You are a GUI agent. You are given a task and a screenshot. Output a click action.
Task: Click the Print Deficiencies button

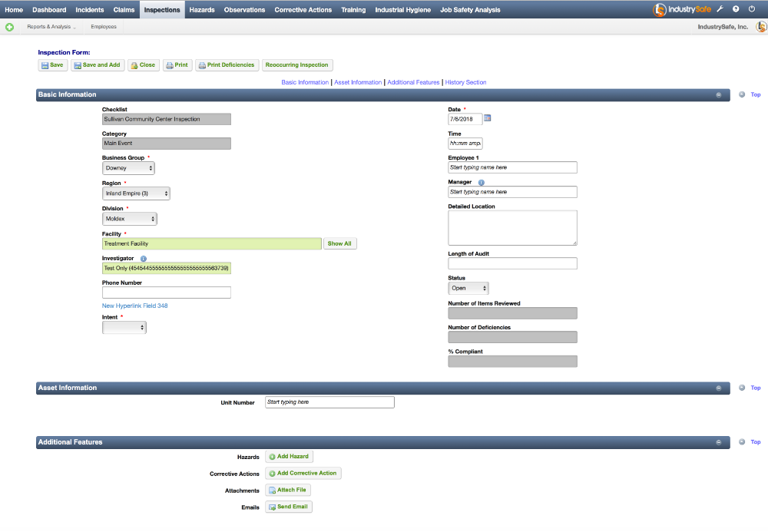click(227, 65)
